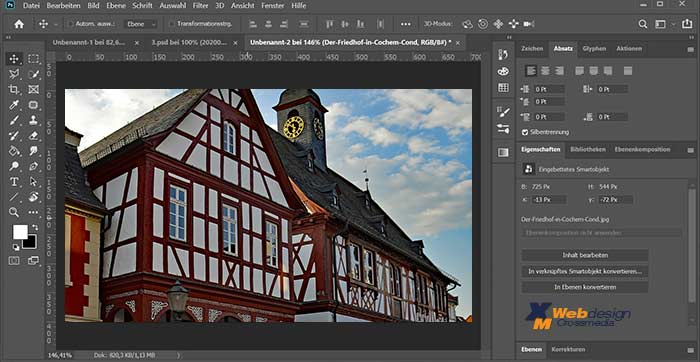Switch to the Glyphen tab
700x362 pixels.
point(594,49)
